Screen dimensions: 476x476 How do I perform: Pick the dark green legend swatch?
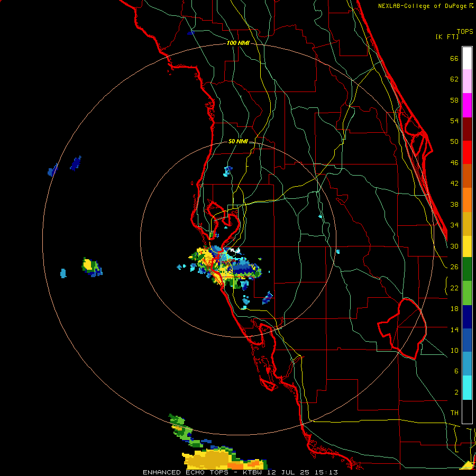point(467,269)
